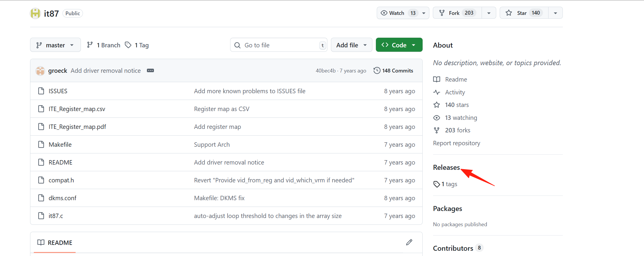
Task: Select the README tab below the file list
Action: tap(55, 243)
